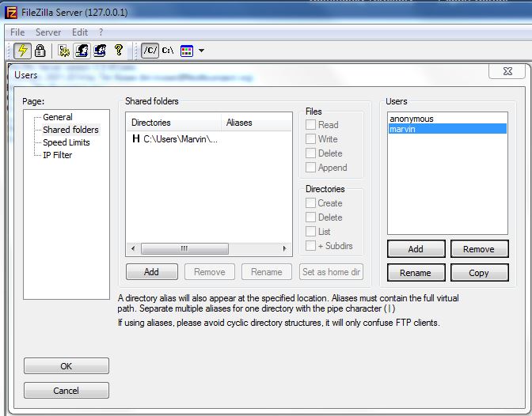The image size is (532, 416).
Task: Toggle the Directories Delete checkbox
Action: click(310, 217)
